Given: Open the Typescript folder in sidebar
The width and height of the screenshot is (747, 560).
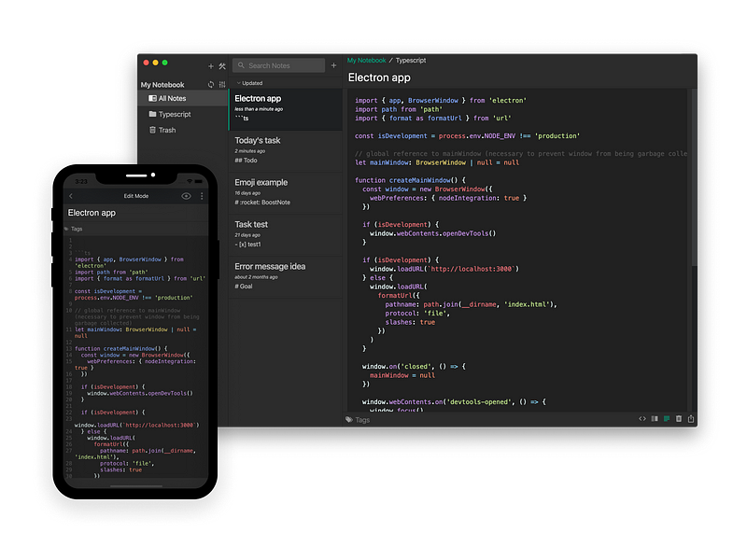Looking at the screenshot, I should [x=183, y=114].
